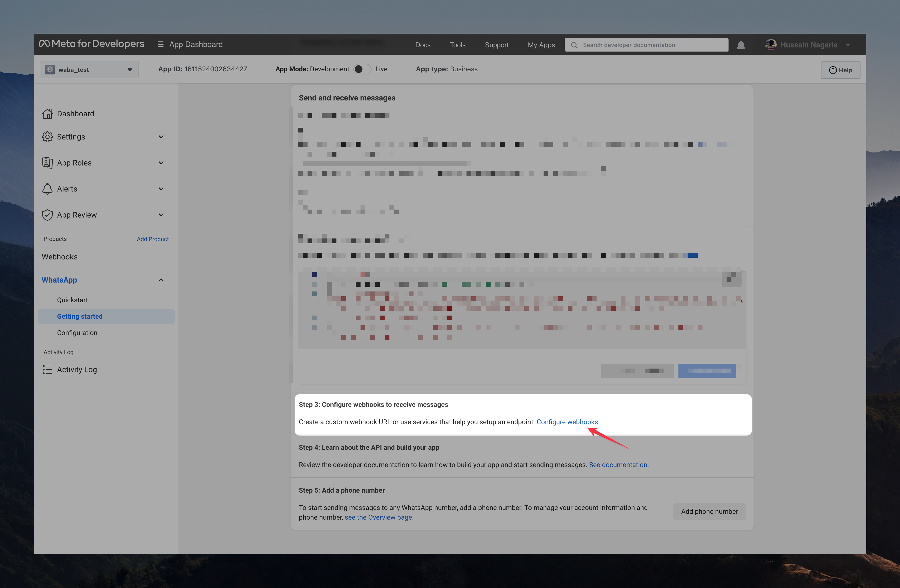Click the Configure webhooks link
The height and width of the screenshot is (588, 900).
point(567,422)
